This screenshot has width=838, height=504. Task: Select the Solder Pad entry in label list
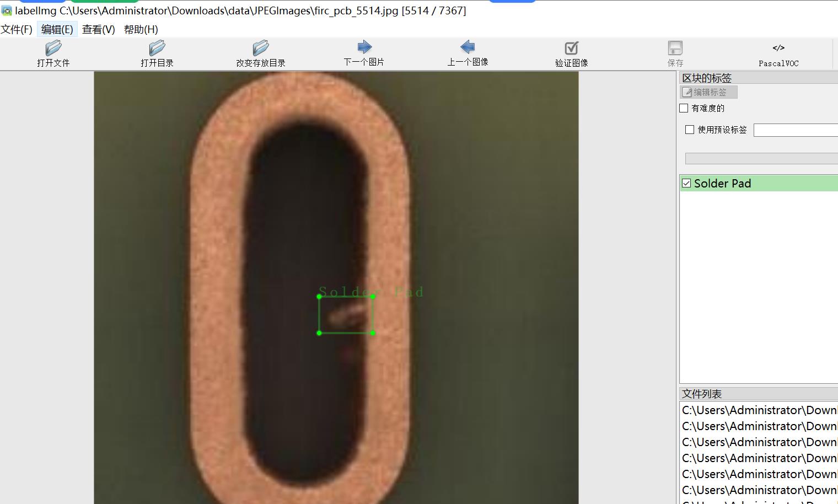tap(759, 183)
